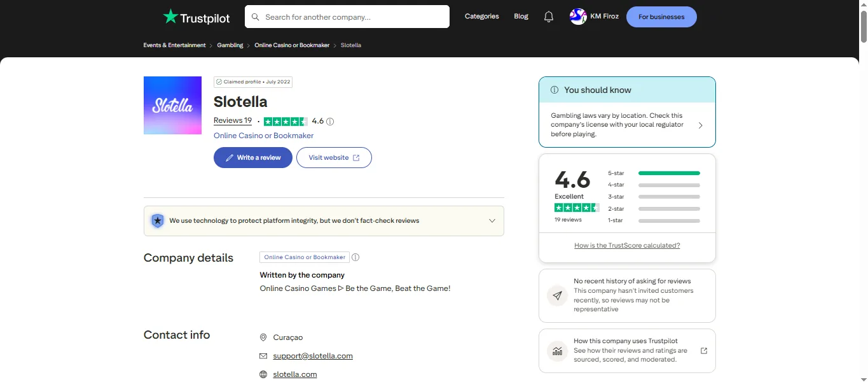The image size is (868, 382).
Task: Click the Slotella company logo
Action: (x=172, y=106)
